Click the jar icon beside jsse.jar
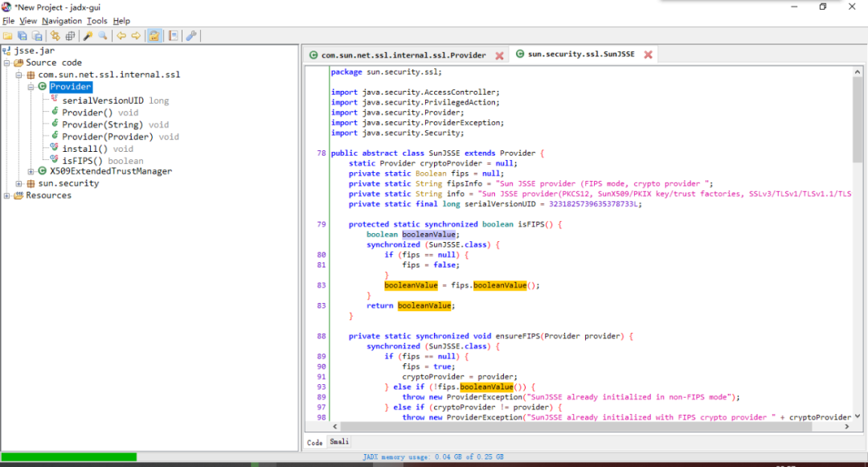The image size is (868, 467). pos(6,51)
